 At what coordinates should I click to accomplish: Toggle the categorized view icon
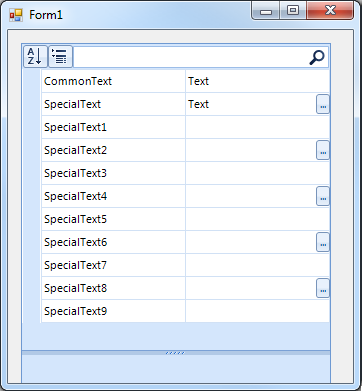click(60, 57)
